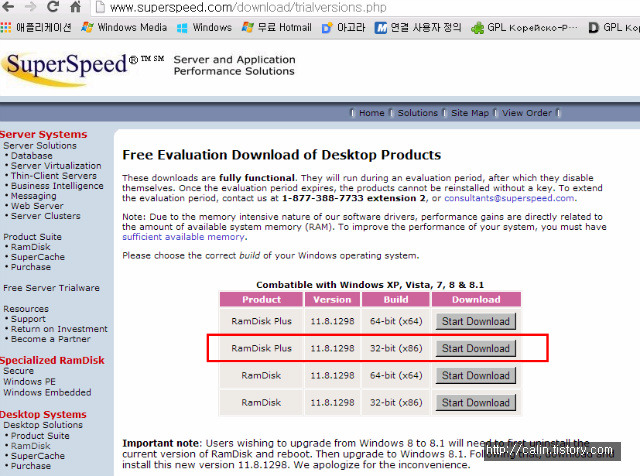The width and height of the screenshot is (640, 476).
Task: Open Purchase under Server Product Suite
Action: point(31,267)
